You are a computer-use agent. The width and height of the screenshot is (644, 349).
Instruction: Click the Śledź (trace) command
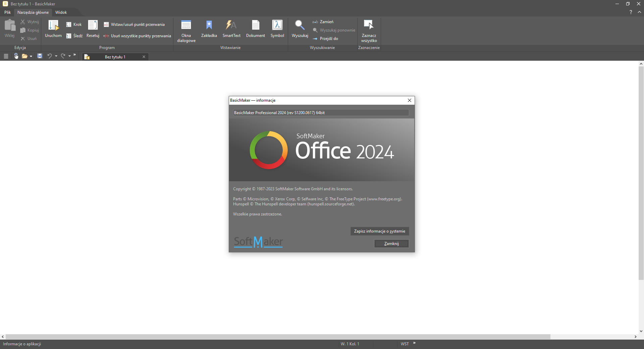pyautogui.click(x=74, y=36)
